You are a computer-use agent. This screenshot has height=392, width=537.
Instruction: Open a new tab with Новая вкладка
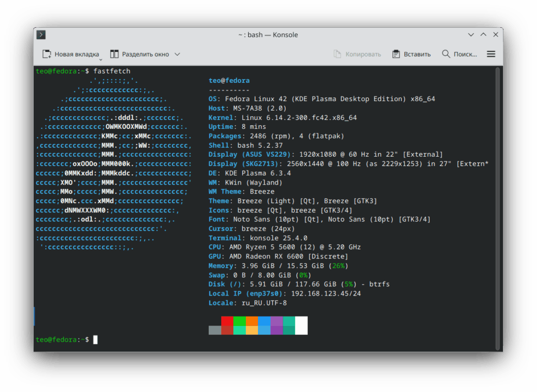tap(71, 54)
